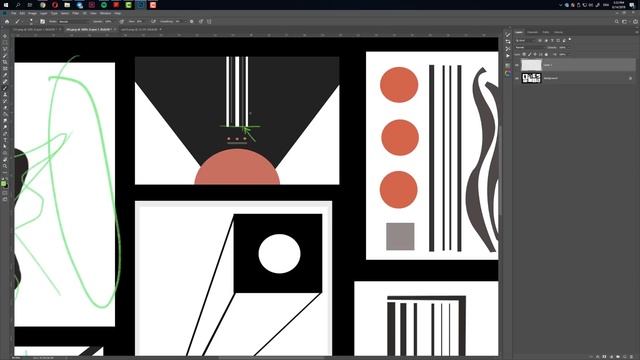Select the Clone Stamp tool
640x360 pixels.
[x=5, y=94]
